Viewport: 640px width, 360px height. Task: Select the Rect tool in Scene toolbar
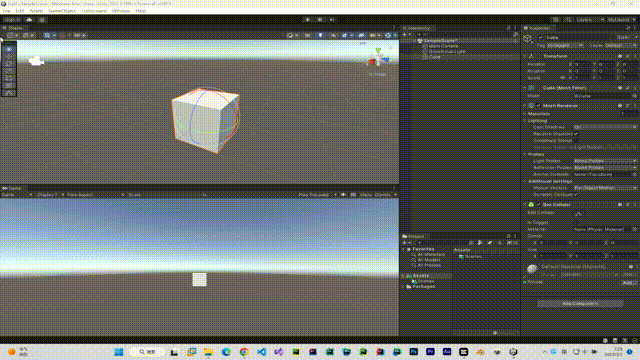9,78
